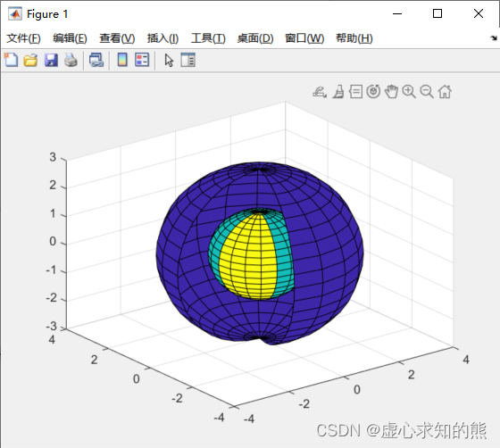Open the 文件(F) menu
The image size is (500, 448).
coord(23,38)
